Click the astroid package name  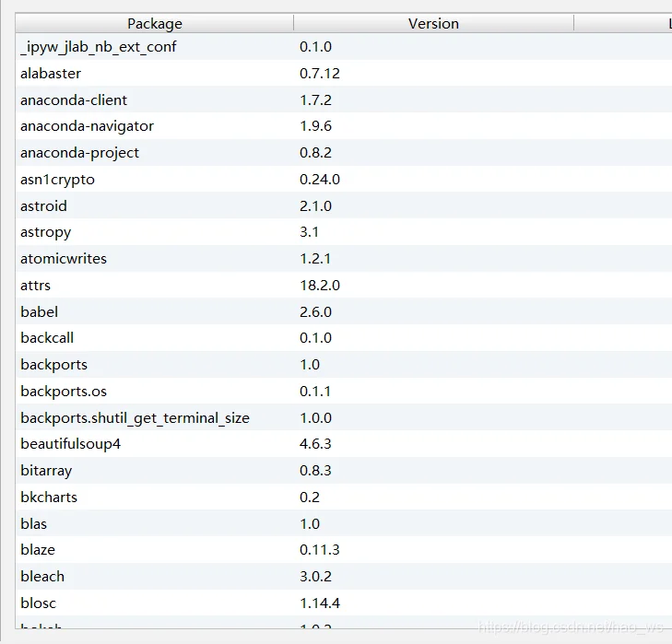(x=43, y=206)
